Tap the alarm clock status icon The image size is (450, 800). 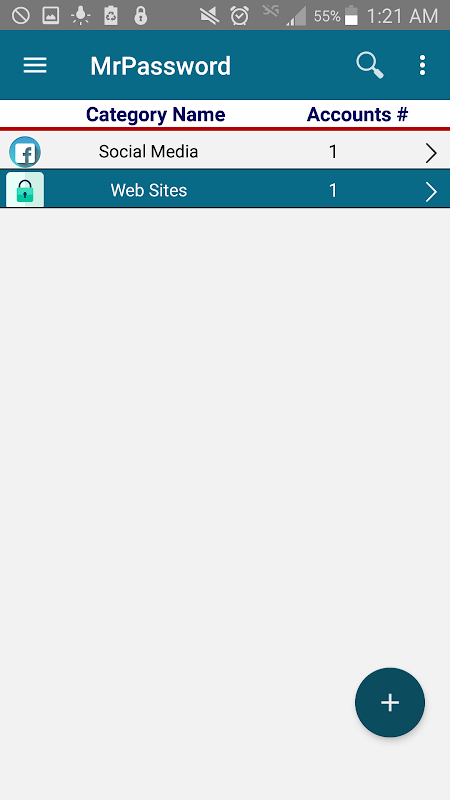click(239, 16)
